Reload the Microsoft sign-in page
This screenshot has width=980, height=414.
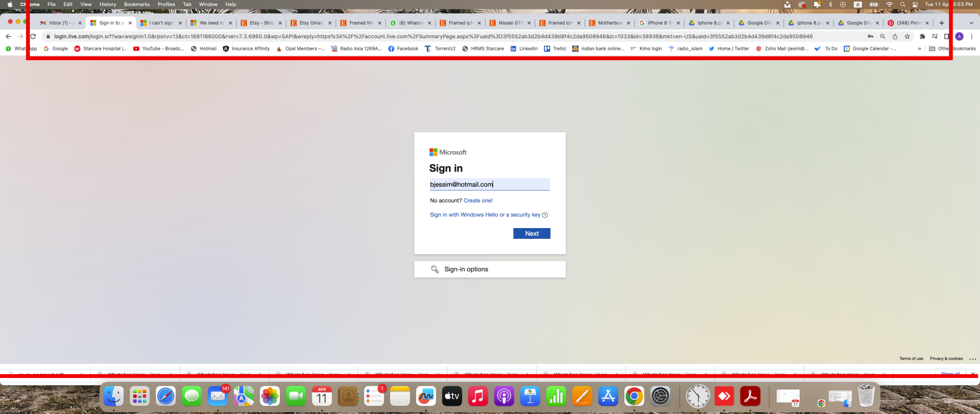click(x=33, y=36)
